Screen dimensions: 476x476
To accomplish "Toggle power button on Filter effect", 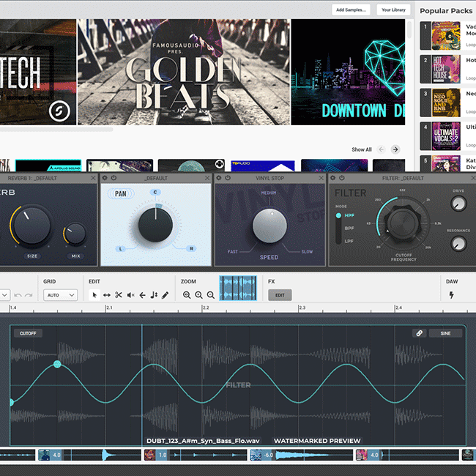I will tap(342, 178).
